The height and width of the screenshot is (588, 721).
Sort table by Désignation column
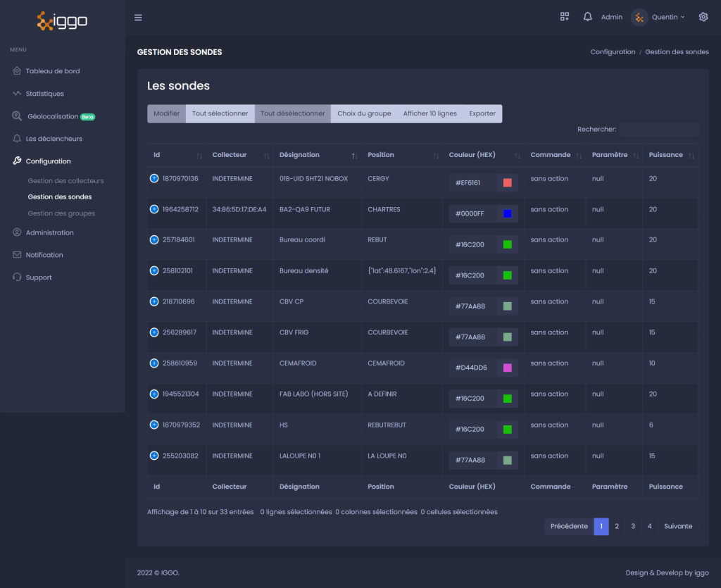[x=318, y=155]
